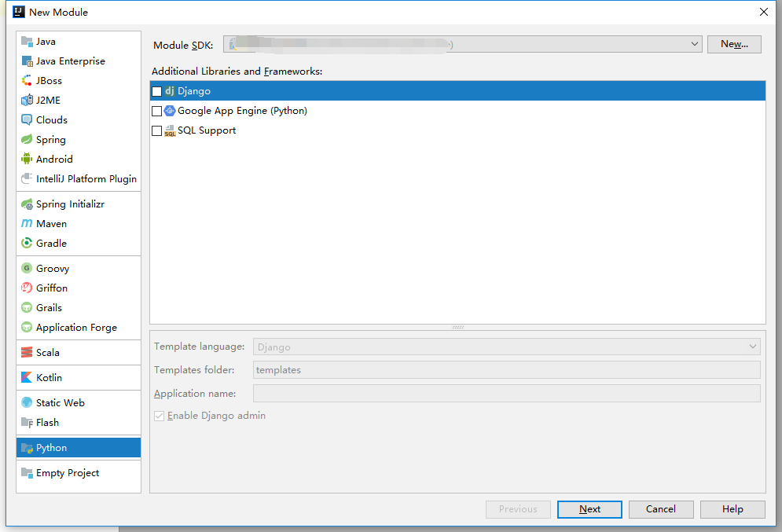The height and width of the screenshot is (532, 782).
Task: Click the Grails icon
Action: click(27, 307)
